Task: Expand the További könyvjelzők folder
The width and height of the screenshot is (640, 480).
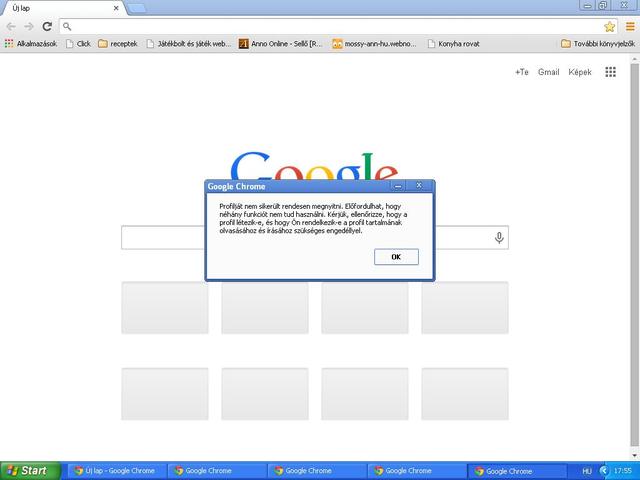Action: [x=598, y=44]
